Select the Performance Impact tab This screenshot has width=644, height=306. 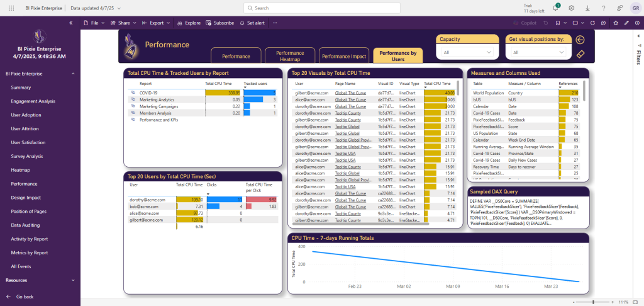click(x=344, y=56)
